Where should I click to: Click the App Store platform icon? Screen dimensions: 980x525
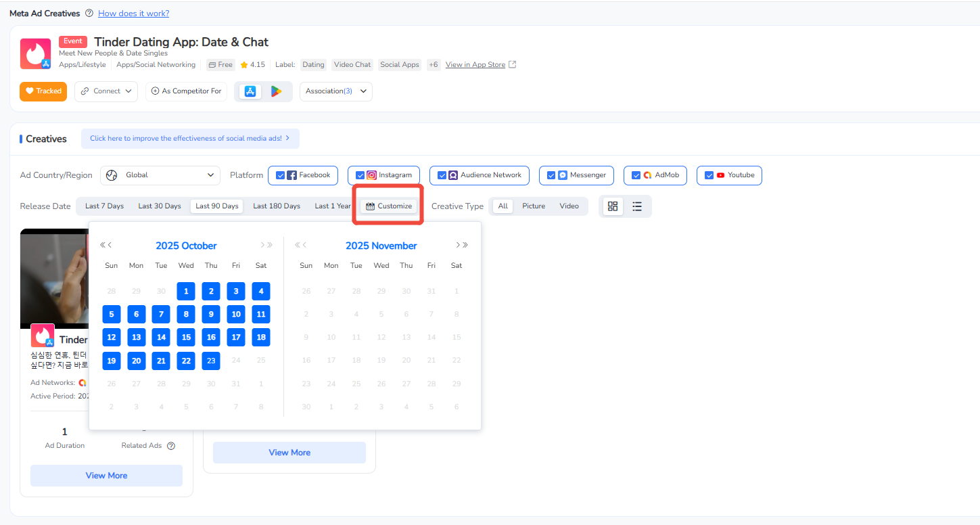coord(250,91)
